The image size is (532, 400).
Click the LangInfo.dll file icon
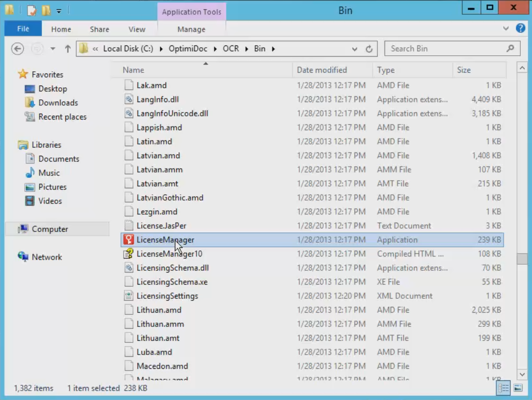pyautogui.click(x=129, y=99)
